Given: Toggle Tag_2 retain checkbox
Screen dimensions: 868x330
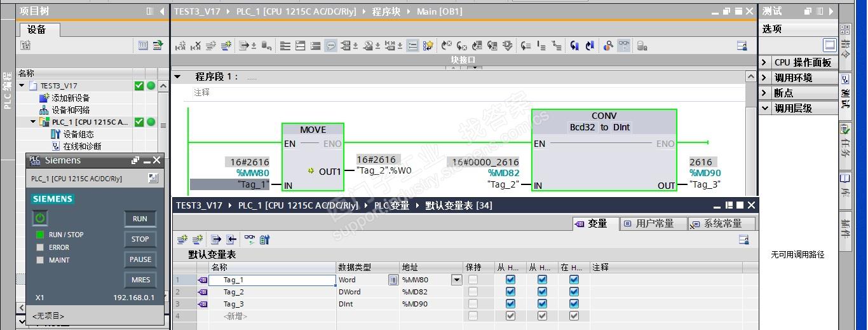Looking at the screenshot, I should point(473,292).
